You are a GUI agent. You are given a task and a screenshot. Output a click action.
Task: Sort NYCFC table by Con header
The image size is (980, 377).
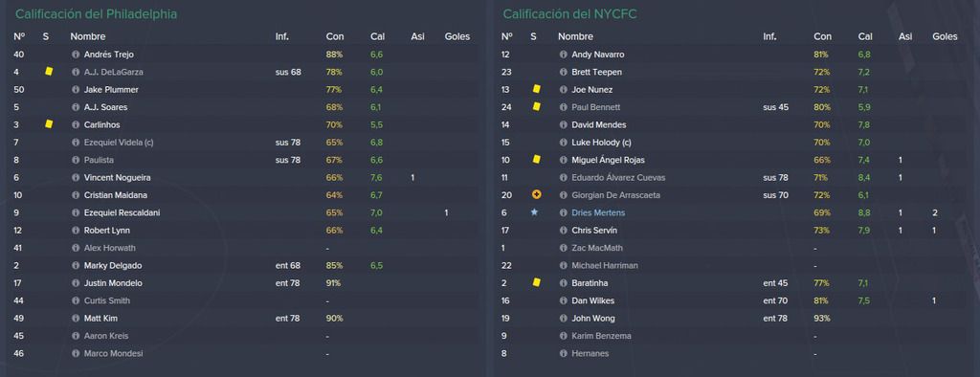(822, 37)
